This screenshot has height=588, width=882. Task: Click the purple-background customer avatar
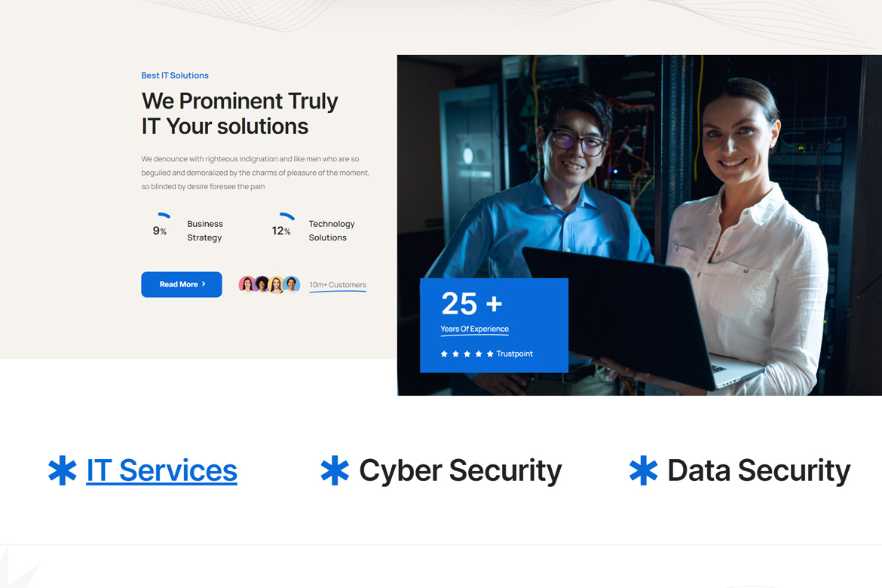[x=262, y=284]
